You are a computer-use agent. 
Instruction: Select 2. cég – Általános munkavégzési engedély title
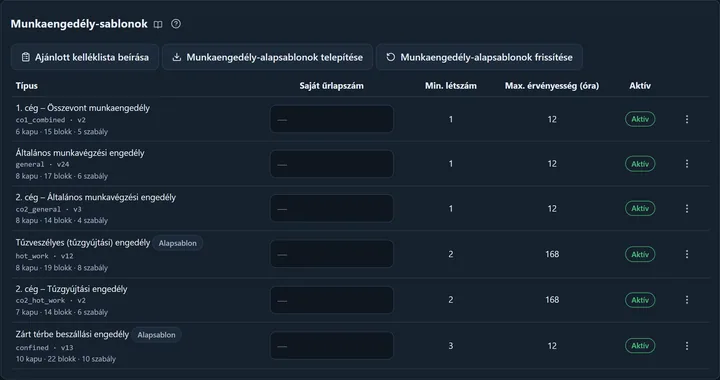click(x=96, y=197)
